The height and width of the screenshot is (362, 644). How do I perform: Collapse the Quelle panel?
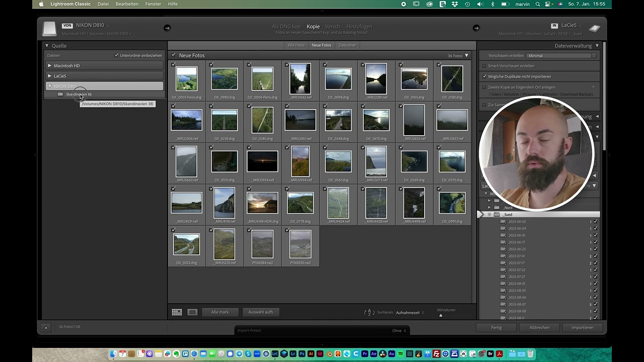coord(47,46)
